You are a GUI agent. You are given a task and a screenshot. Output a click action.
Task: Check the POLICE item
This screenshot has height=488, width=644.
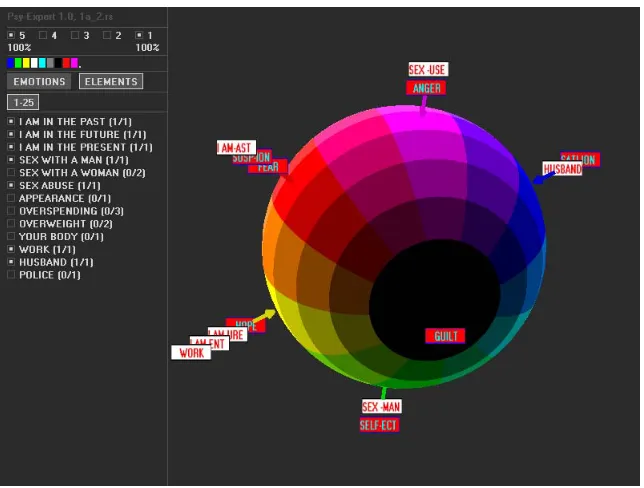(12, 275)
